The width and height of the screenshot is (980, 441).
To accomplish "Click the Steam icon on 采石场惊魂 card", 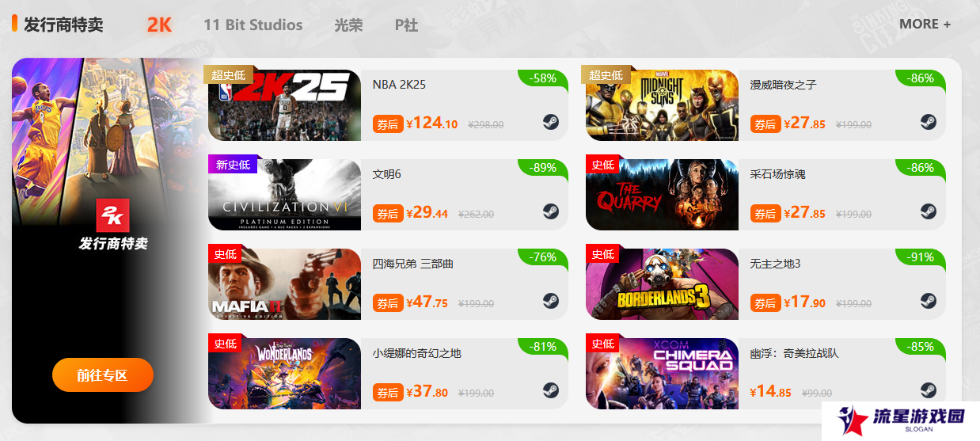I will [929, 211].
